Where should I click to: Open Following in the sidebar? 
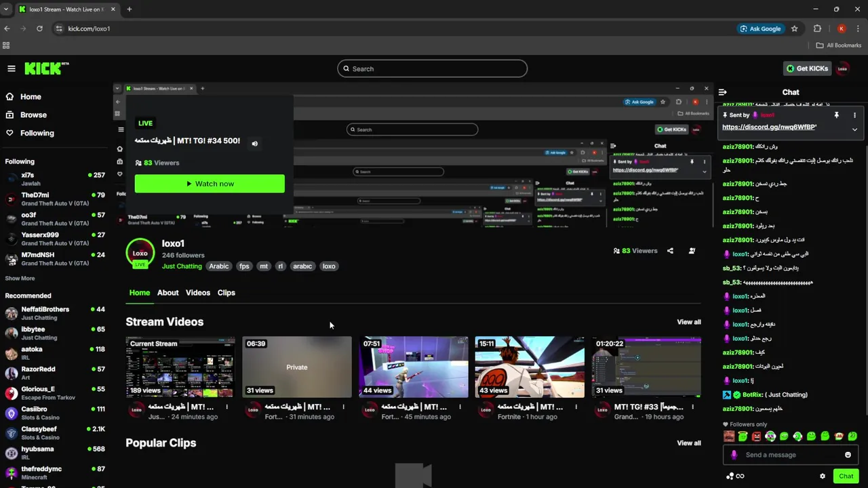click(x=37, y=134)
